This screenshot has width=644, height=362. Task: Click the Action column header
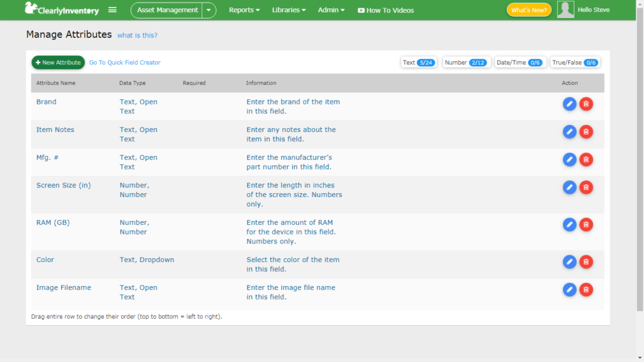[x=570, y=83]
